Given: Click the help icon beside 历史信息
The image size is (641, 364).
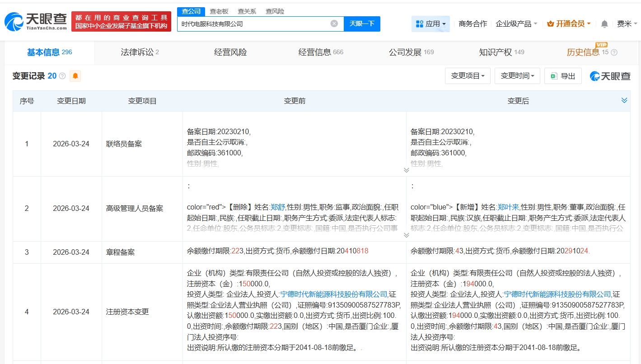Looking at the screenshot, I should click(x=614, y=52).
